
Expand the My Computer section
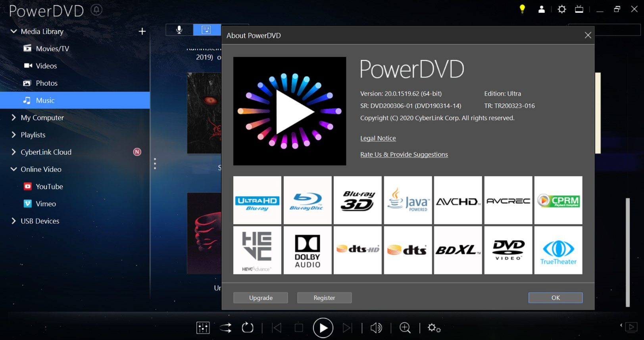tap(13, 117)
